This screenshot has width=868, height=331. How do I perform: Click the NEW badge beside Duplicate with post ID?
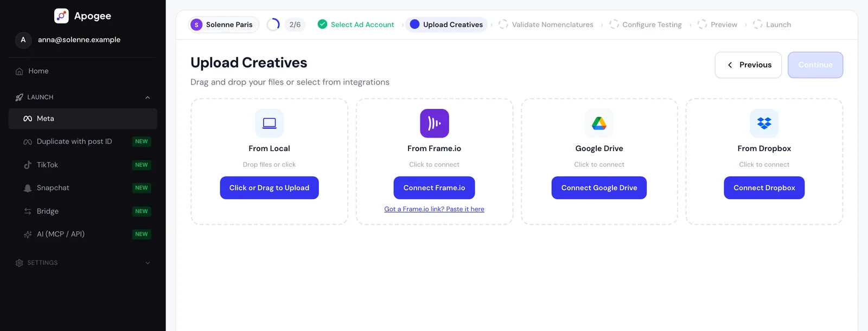point(142,141)
